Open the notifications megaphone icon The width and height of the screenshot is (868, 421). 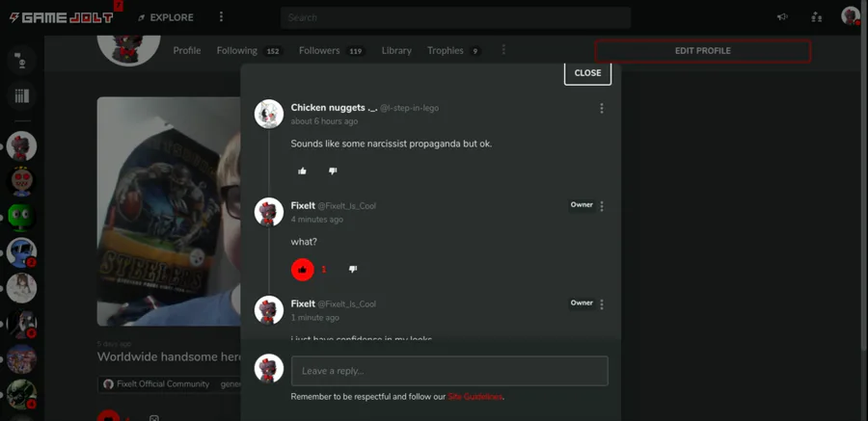click(x=782, y=17)
